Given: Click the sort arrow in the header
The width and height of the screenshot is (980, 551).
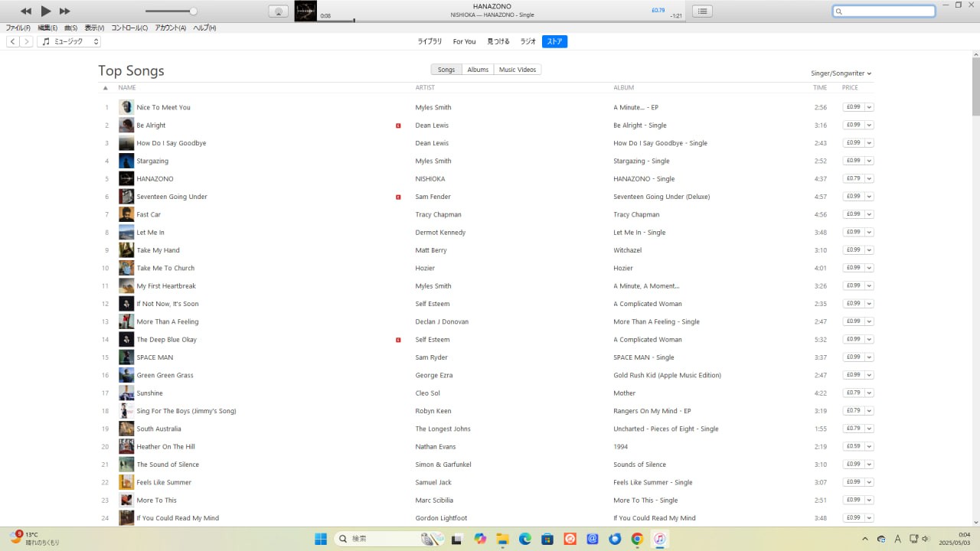Looking at the screenshot, I should tap(106, 88).
